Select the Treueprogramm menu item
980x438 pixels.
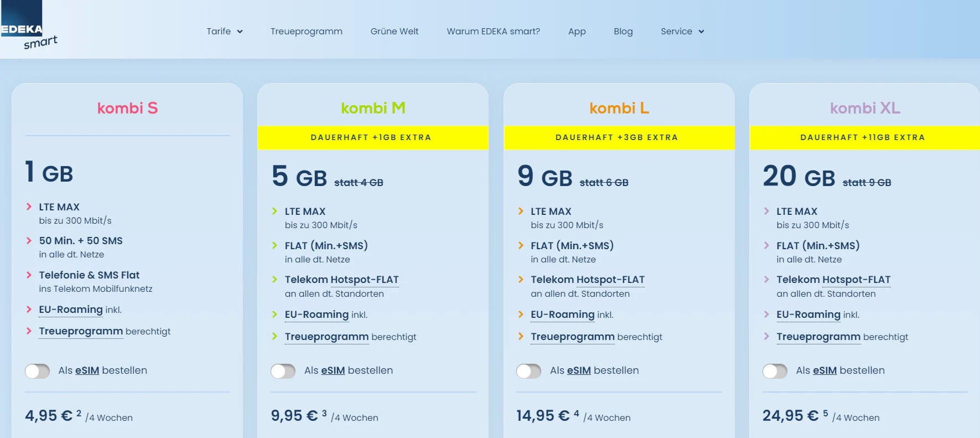point(306,32)
